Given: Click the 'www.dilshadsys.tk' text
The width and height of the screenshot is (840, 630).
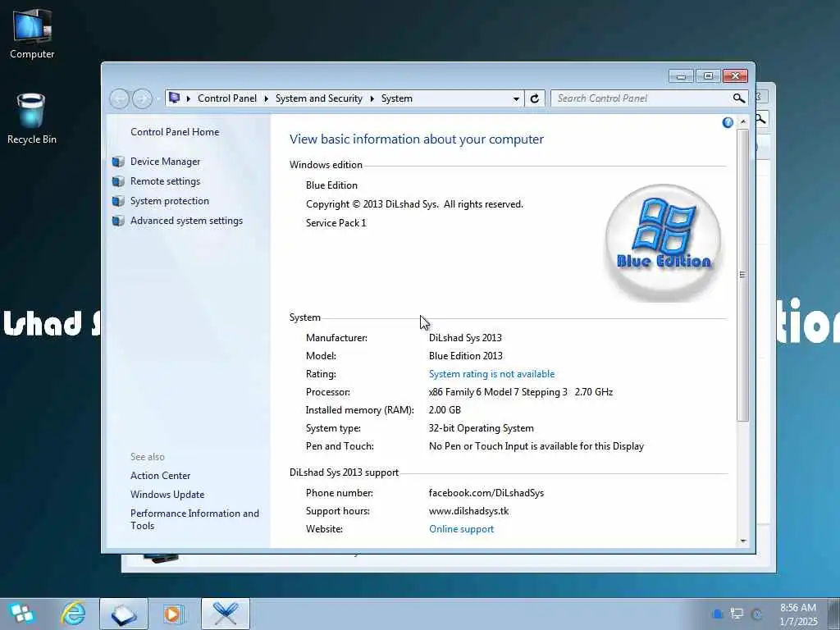Looking at the screenshot, I should pos(468,511).
